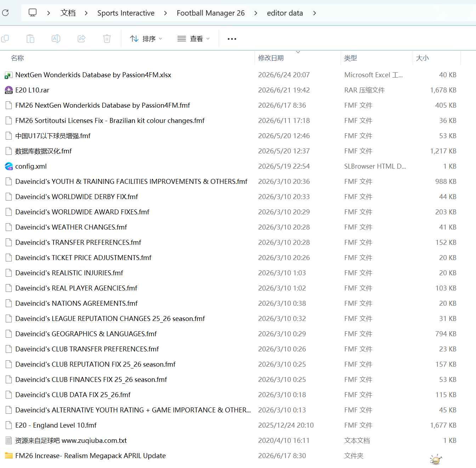The image size is (476, 468).
Task: Open the 查看 view dropdown
Action: click(x=193, y=39)
